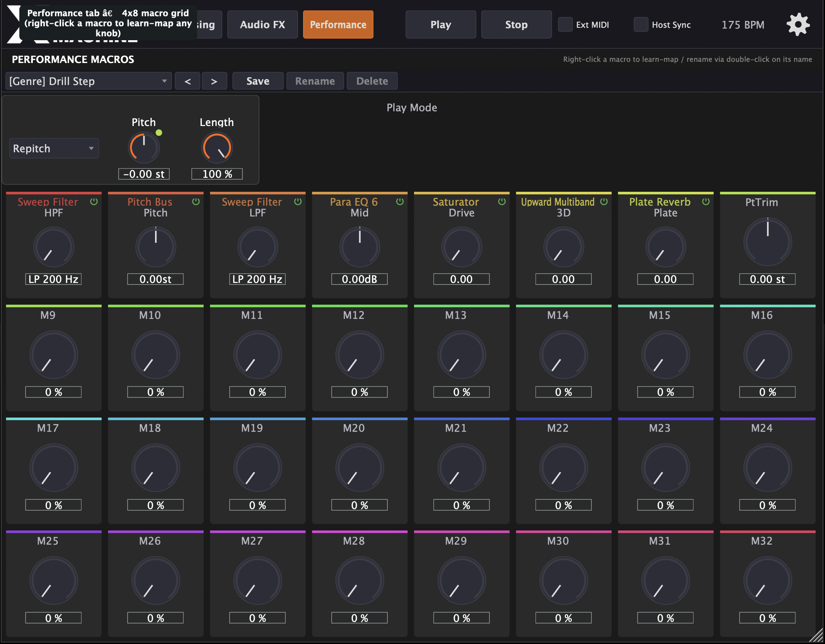Go to previous preset with < button

pos(187,81)
